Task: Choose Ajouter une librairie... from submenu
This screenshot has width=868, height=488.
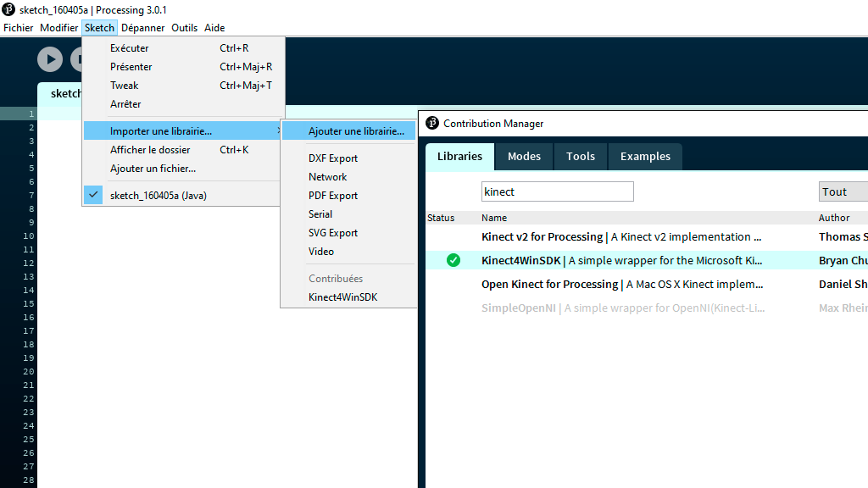Action: coord(356,131)
